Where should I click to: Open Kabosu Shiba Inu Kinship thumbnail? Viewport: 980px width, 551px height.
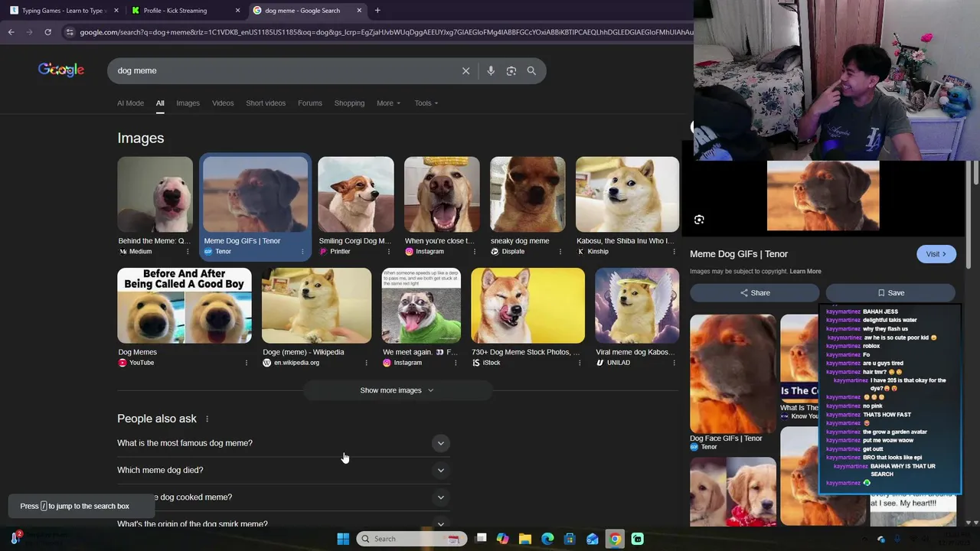(x=627, y=194)
